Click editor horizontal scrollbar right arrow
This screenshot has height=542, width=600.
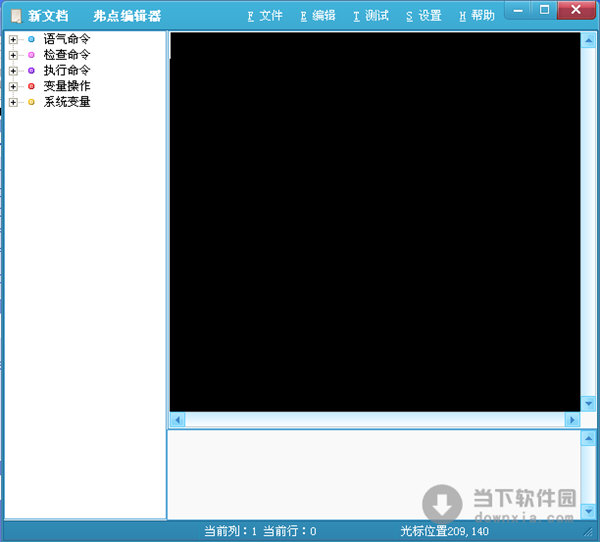point(572,420)
